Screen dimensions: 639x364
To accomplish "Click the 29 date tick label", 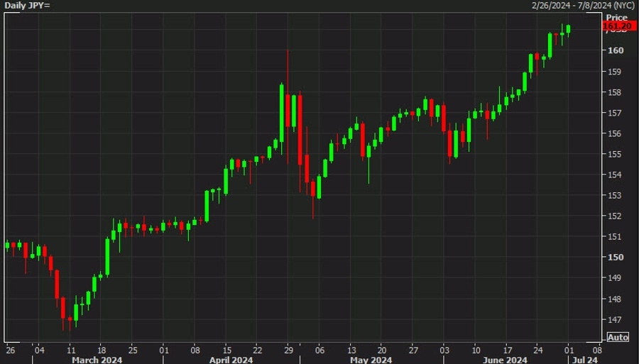I will [x=288, y=350].
